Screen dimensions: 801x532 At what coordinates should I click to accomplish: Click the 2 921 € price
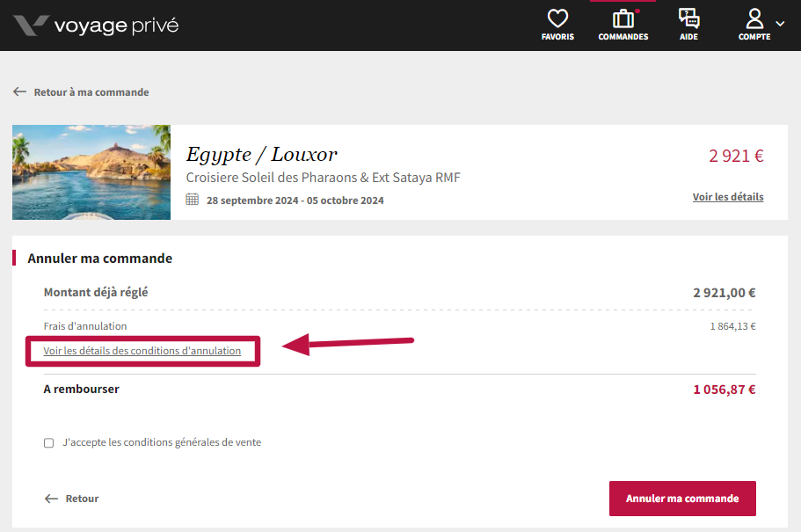736,156
